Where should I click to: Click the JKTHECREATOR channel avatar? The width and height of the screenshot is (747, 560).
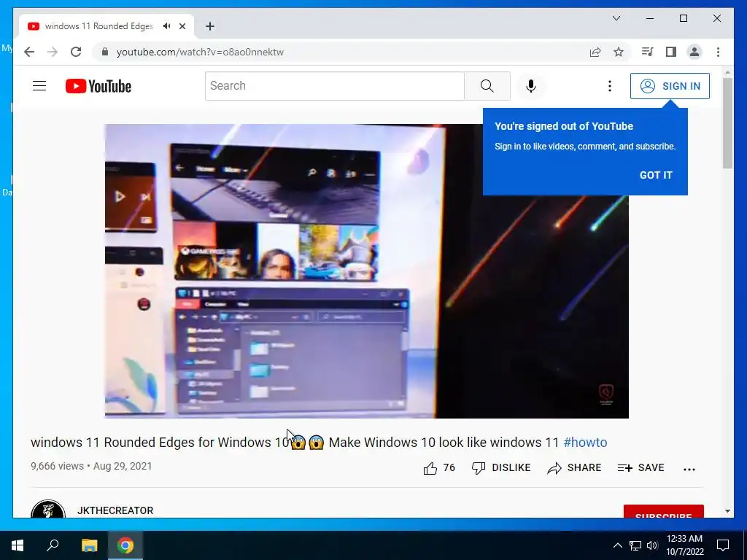[x=48, y=509]
